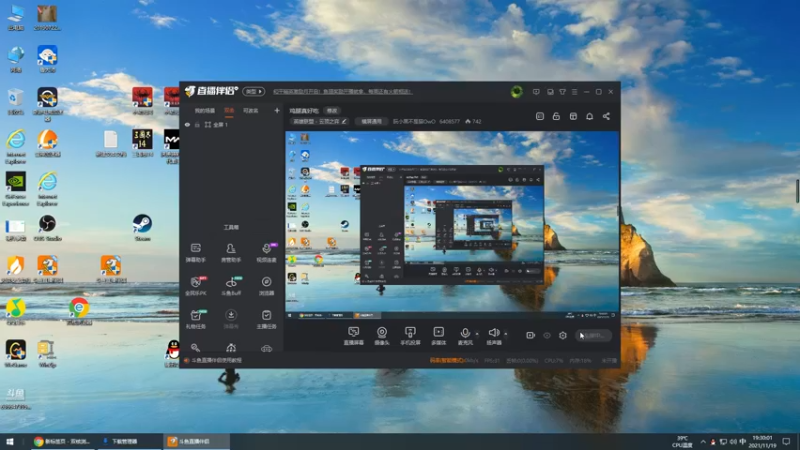Select the highlighted orange scene tab
This screenshot has width=800, height=450.
(x=229, y=111)
